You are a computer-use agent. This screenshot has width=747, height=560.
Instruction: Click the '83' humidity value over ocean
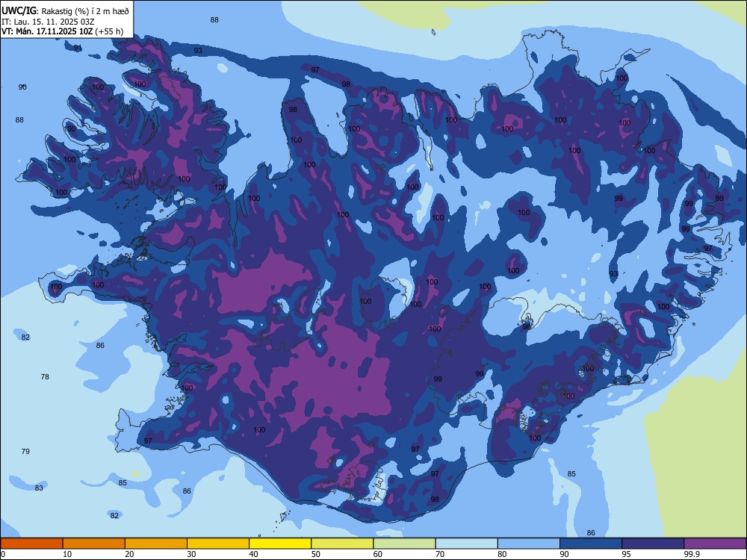[x=39, y=488]
